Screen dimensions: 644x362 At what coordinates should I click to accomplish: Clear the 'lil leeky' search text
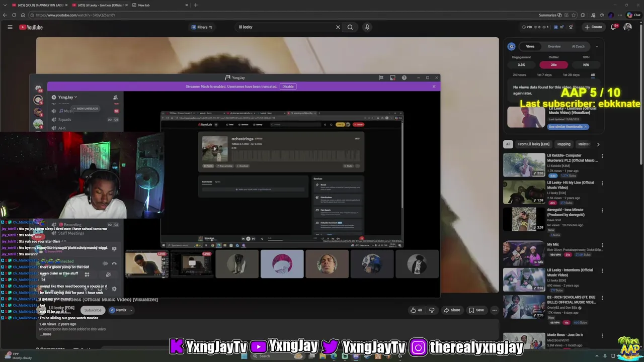pos(338,27)
